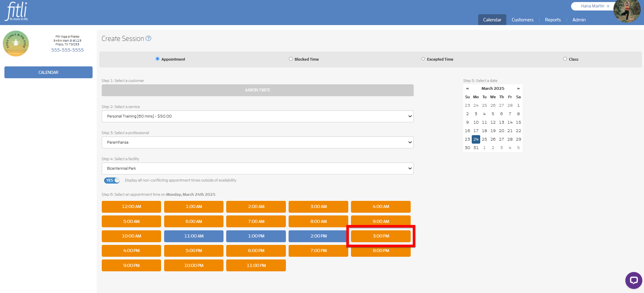Select the 11:00 PM time slot
Viewport: 644px width, 293px height.
pos(256,266)
